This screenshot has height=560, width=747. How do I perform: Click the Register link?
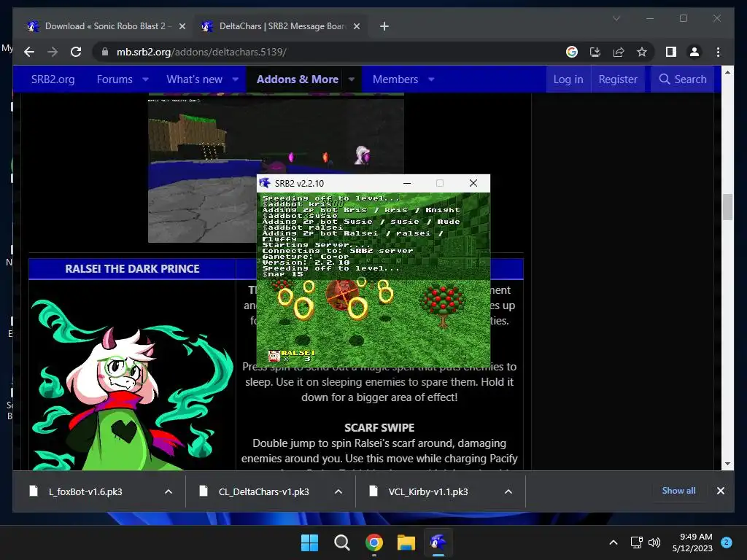tap(618, 79)
